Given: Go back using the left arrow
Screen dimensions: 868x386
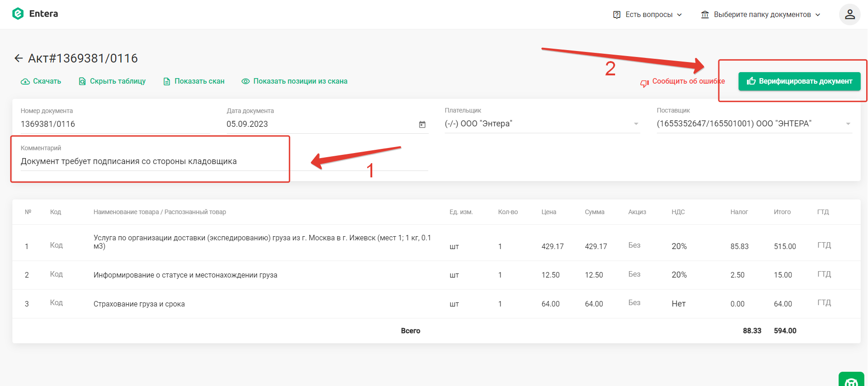Looking at the screenshot, I should tap(18, 58).
